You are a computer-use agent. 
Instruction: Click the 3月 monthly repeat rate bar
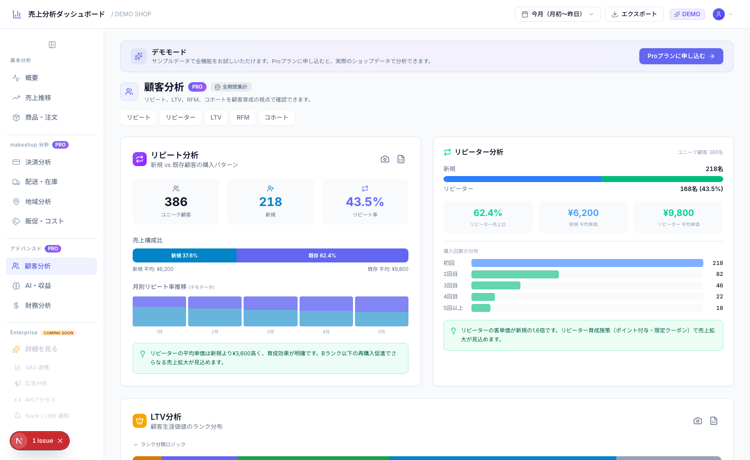[270, 311]
